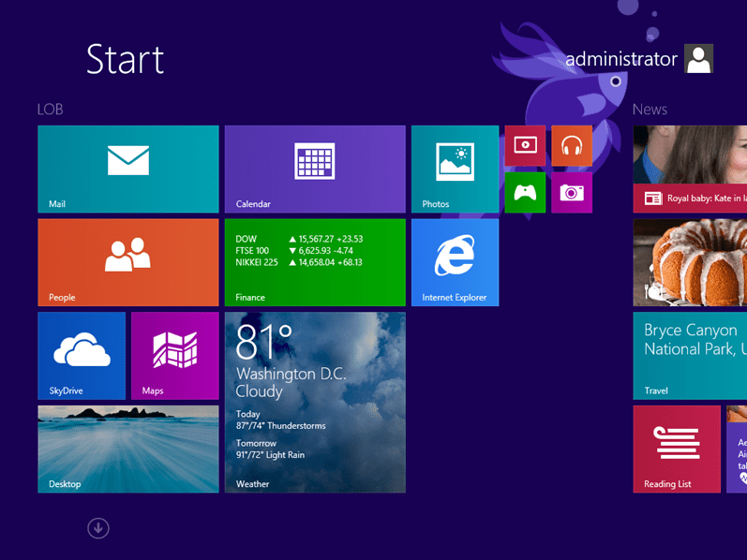Launch the Photos tile

(455, 169)
